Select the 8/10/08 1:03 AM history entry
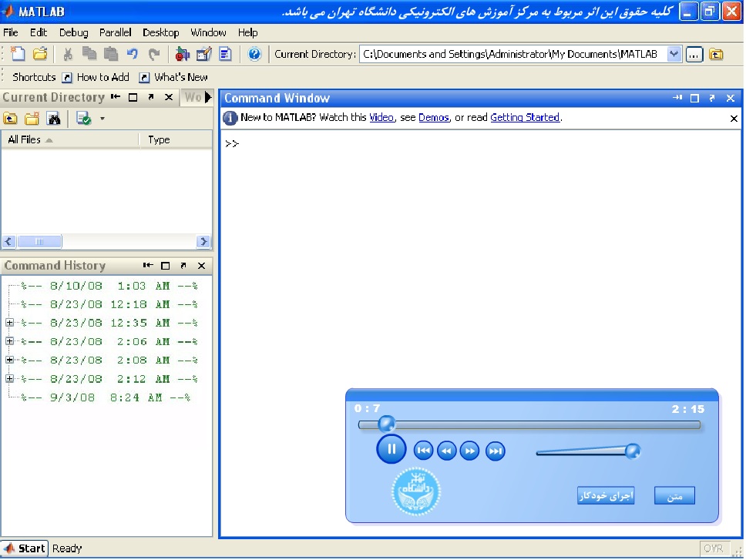 point(109,286)
